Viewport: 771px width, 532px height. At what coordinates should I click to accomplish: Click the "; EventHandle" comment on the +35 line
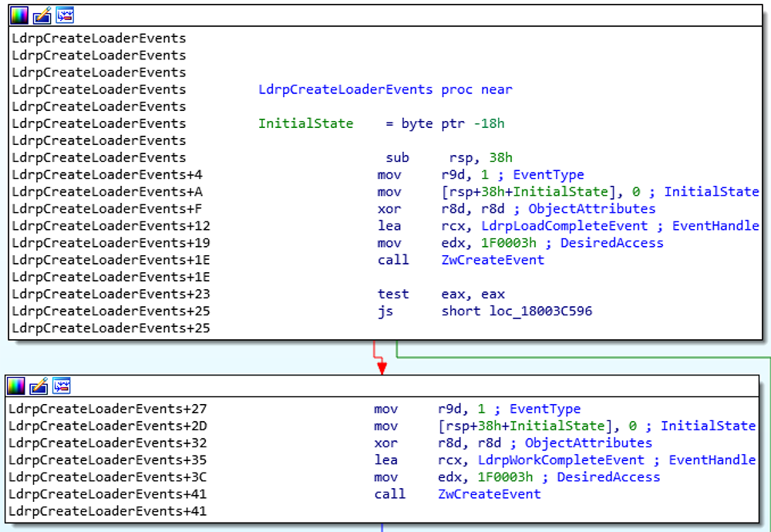pyautogui.click(x=705, y=460)
